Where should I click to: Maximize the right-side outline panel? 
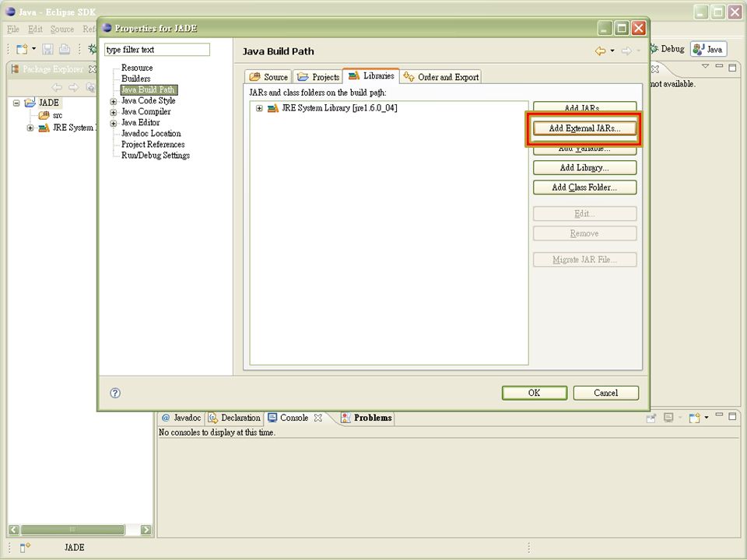732,67
